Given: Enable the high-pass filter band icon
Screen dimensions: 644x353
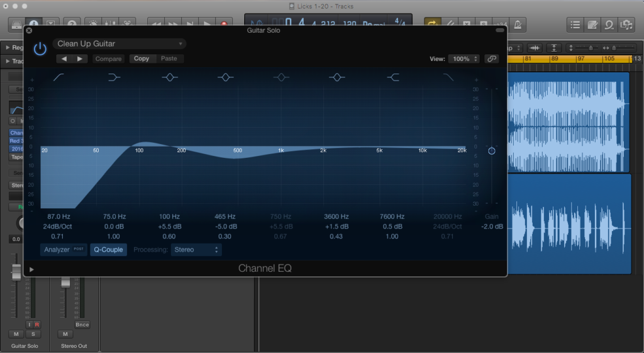Looking at the screenshot, I should click(58, 77).
